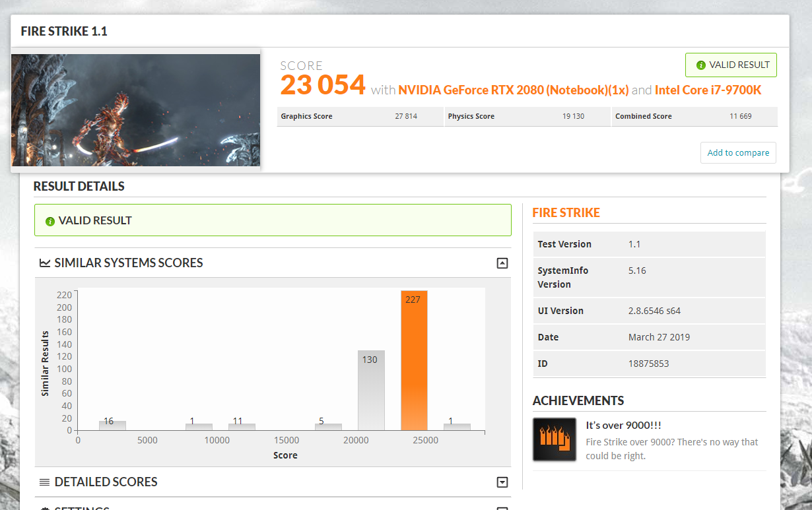Click the It's over 9000!!! achievement title
This screenshot has width=812, height=510.
(624, 426)
